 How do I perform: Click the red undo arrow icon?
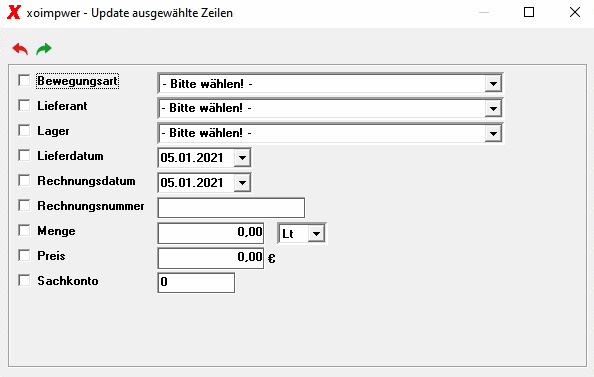(x=20, y=49)
